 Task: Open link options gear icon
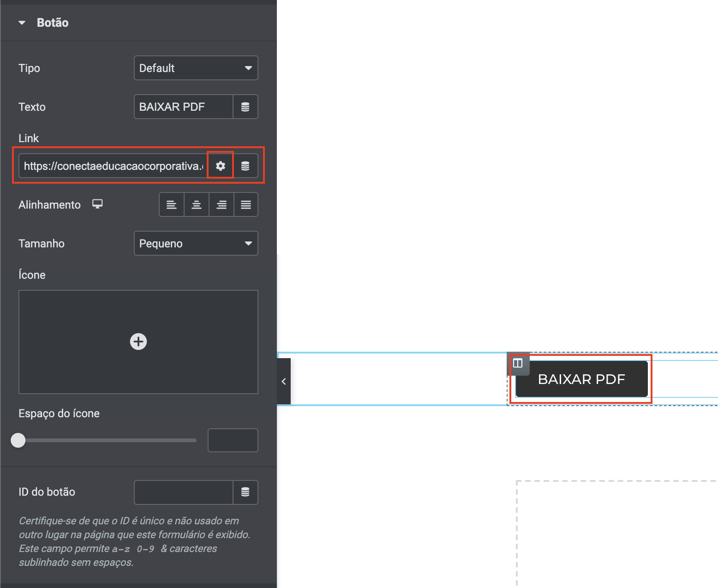coord(221,166)
